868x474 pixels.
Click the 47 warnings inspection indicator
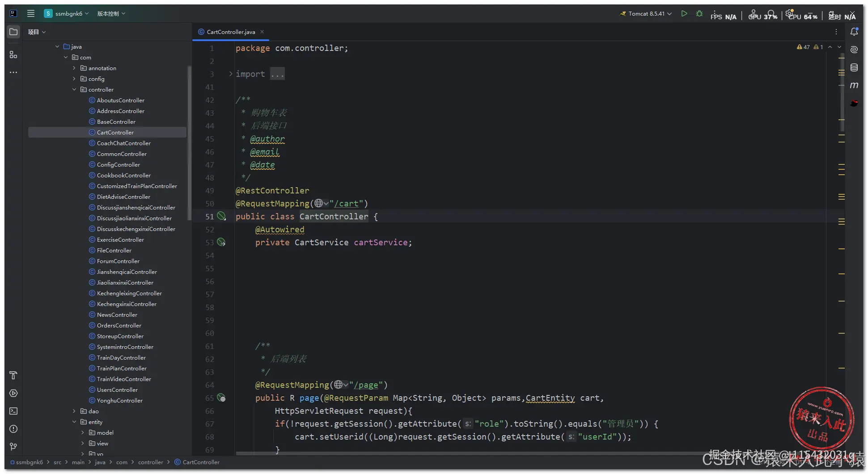(x=804, y=47)
